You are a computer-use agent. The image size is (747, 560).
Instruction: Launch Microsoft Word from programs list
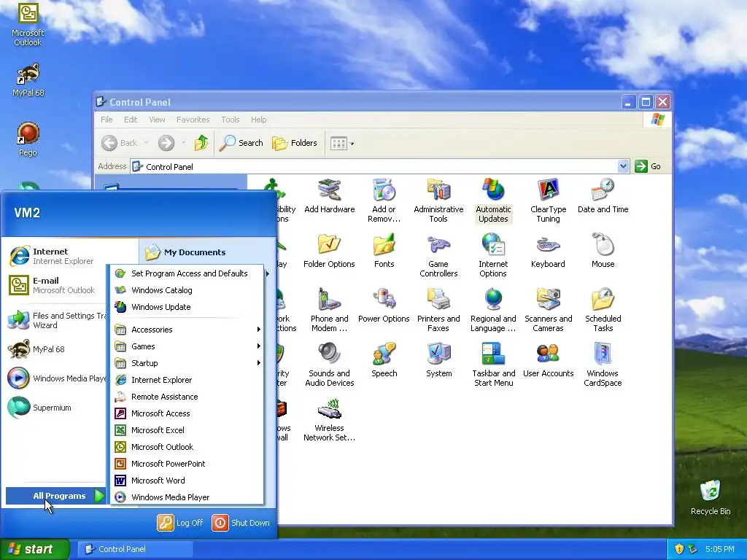[187, 481]
